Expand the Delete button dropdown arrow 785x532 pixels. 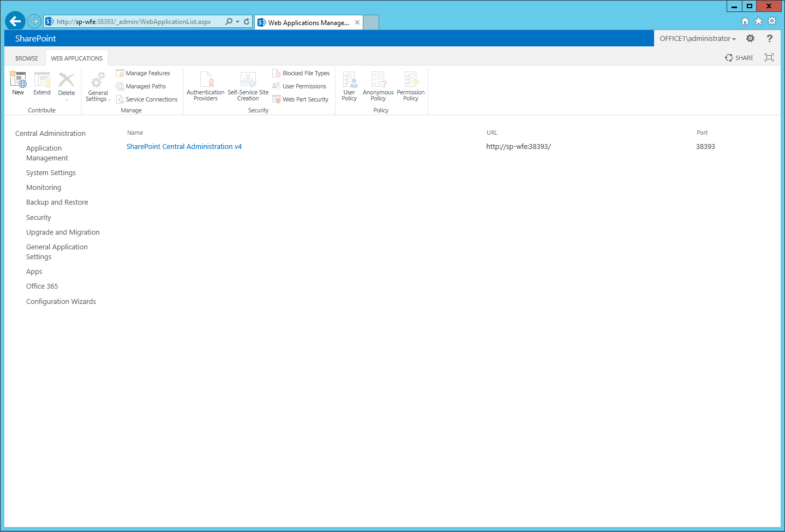67,100
